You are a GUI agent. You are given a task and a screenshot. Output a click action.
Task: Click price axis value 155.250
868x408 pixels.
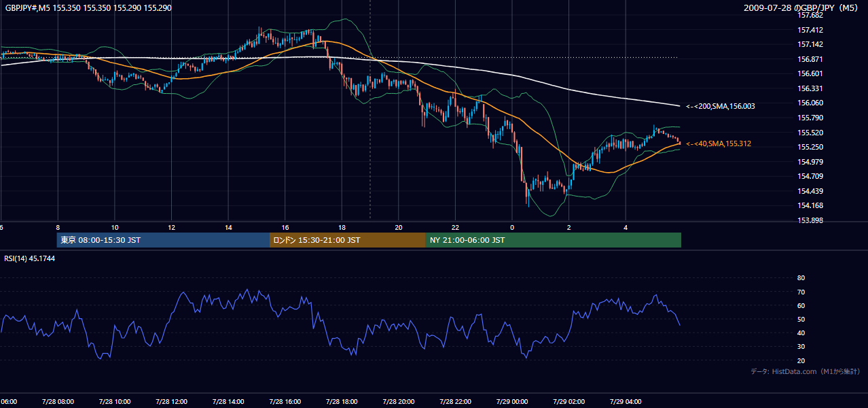click(x=811, y=147)
